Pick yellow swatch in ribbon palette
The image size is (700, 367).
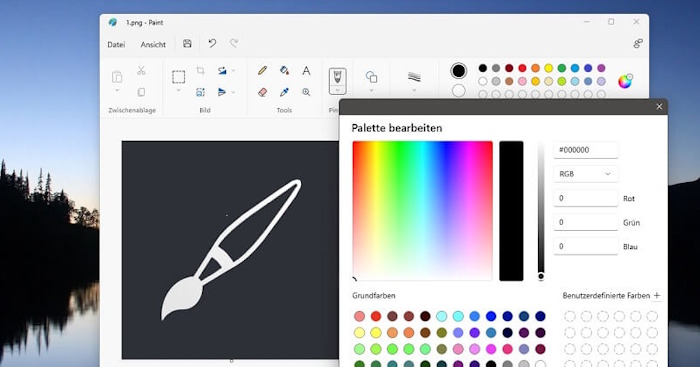(549, 68)
